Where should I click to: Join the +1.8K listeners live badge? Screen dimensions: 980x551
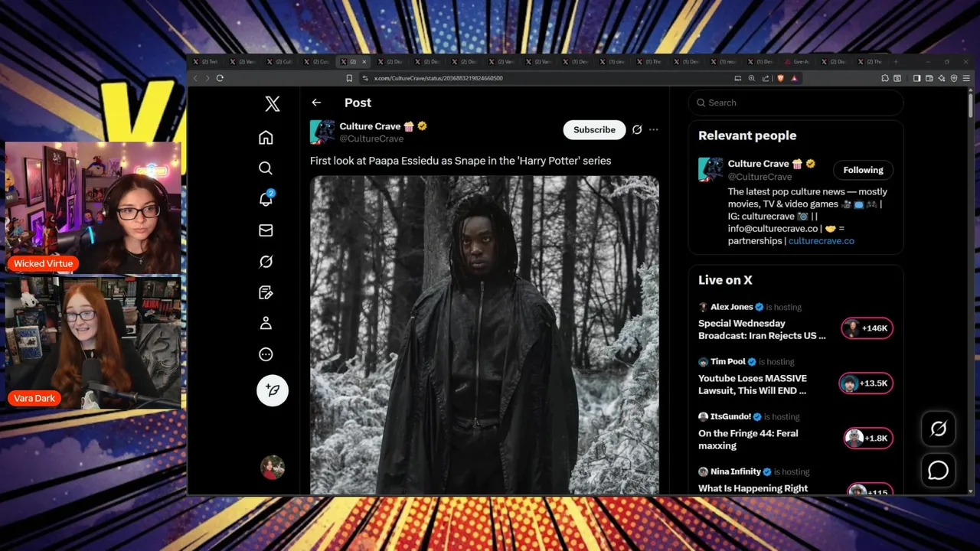(867, 439)
